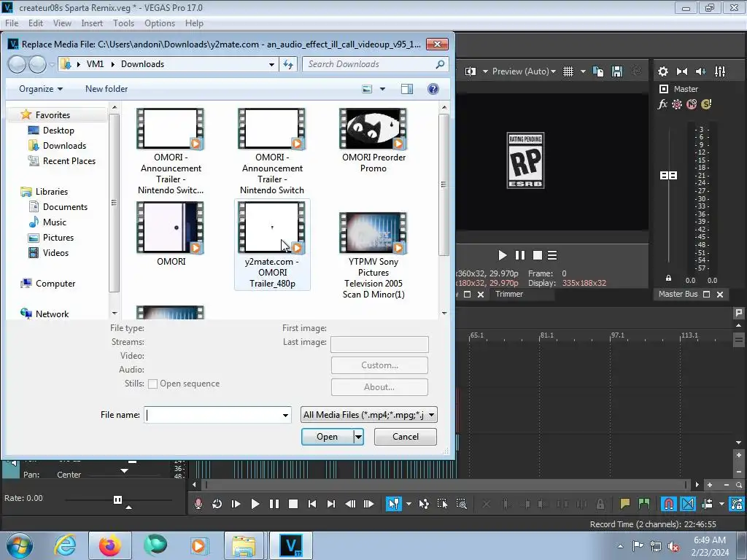
Task: Toggle Auto Ripple button
Action: 707,504
